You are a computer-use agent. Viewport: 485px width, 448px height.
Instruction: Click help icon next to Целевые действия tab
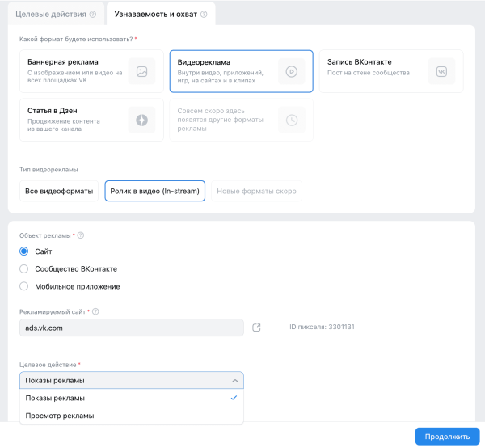(92, 14)
